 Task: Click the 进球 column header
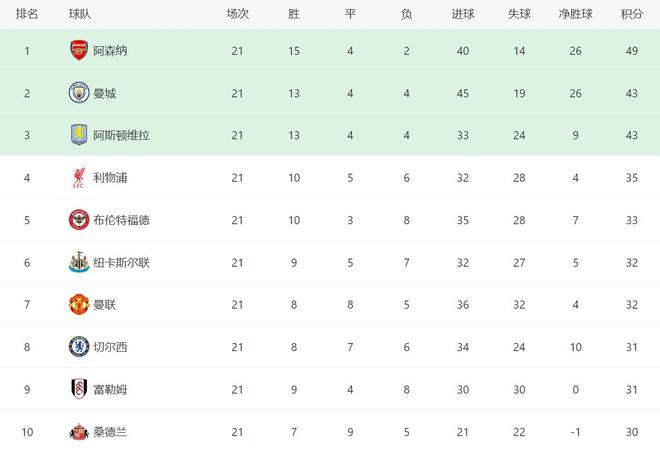[x=462, y=14]
